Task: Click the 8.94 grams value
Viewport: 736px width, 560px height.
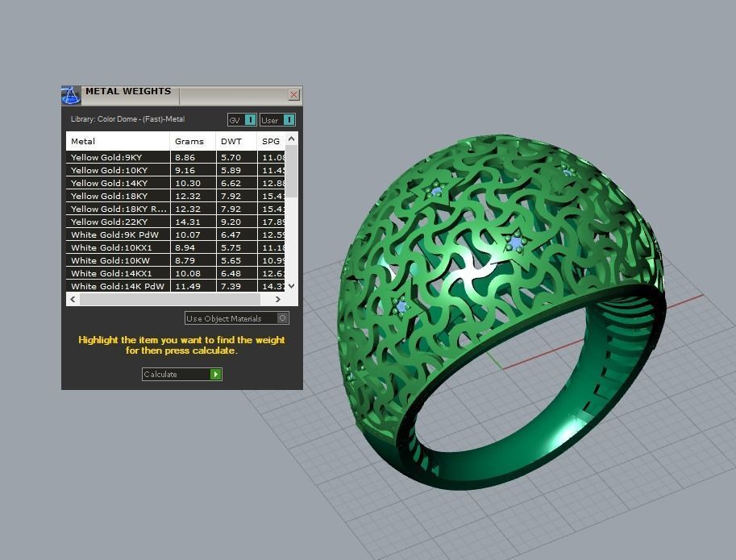Action: (185, 247)
